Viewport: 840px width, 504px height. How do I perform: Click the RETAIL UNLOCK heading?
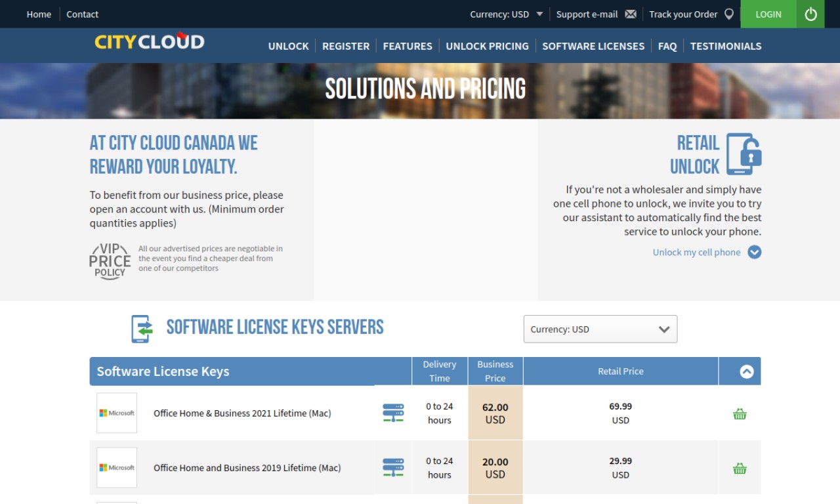click(x=695, y=154)
